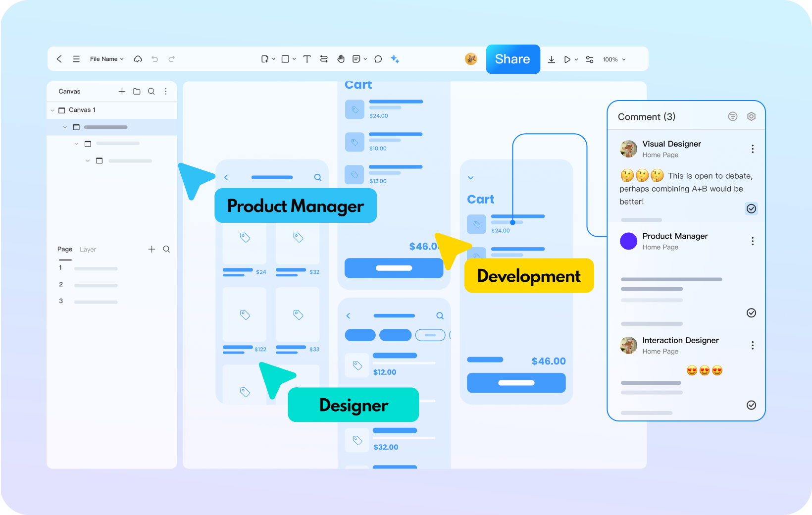
Task: Select the Page tab
Action: pyautogui.click(x=65, y=249)
